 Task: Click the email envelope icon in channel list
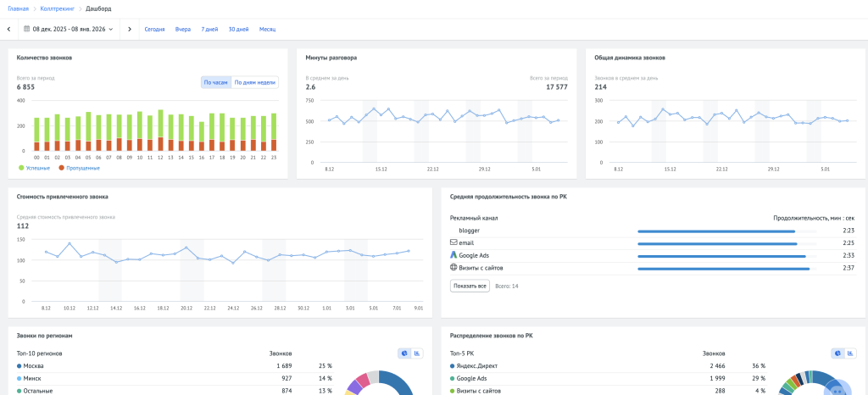[453, 242]
